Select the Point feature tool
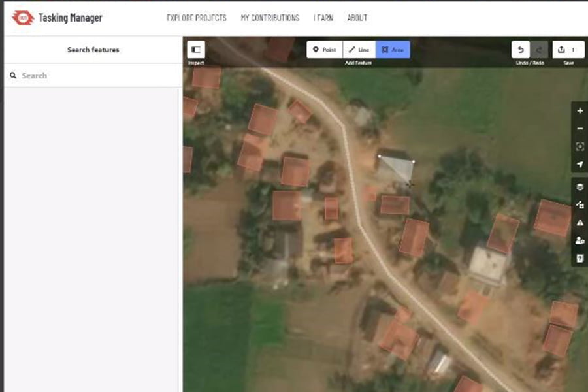Screen dimensions: 588x392 click(x=324, y=50)
